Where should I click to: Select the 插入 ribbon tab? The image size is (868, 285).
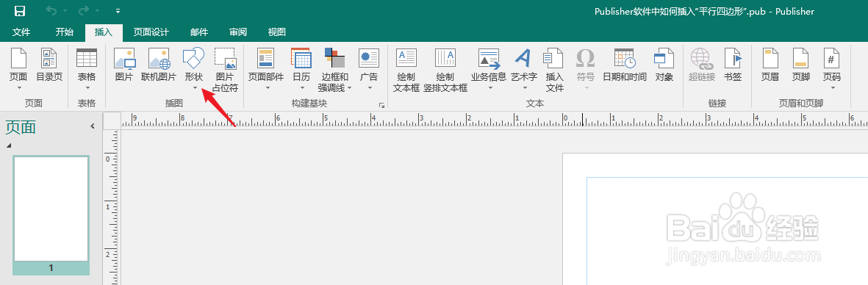pos(103,32)
